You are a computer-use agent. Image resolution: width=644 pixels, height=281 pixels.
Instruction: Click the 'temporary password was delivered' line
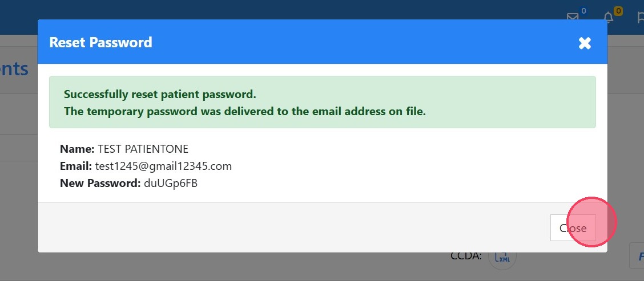244,111
